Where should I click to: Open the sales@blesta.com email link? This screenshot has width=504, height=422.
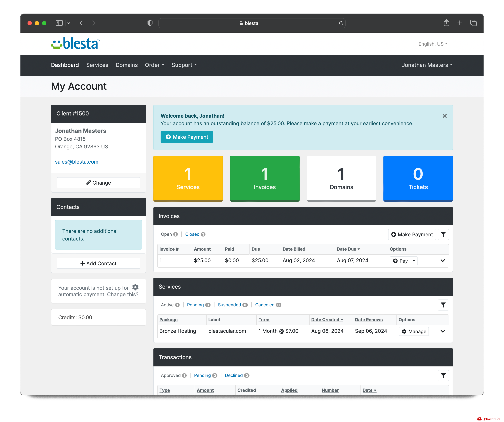(x=77, y=161)
